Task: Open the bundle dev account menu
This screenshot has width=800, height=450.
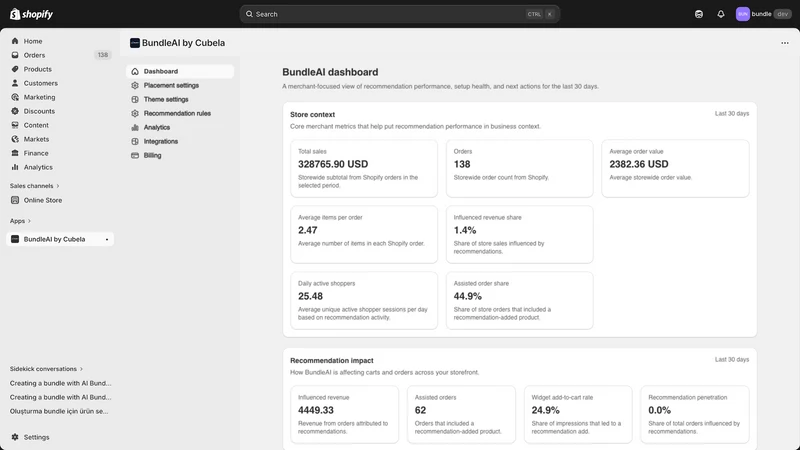Action: point(763,14)
